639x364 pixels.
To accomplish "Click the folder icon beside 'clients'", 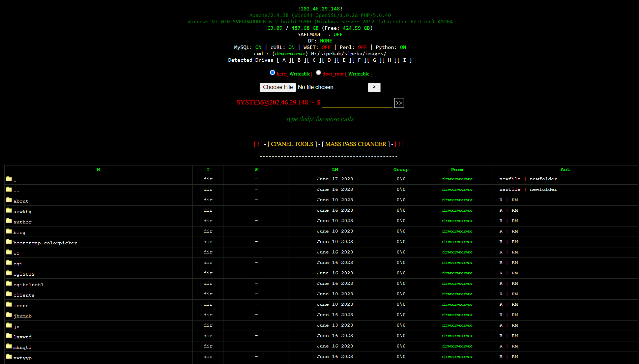I will pyautogui.click(x=9, y=294).
